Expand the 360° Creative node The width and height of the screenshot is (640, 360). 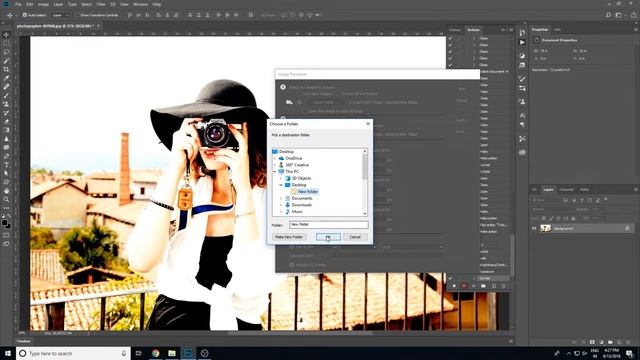(x=275, y=165)
